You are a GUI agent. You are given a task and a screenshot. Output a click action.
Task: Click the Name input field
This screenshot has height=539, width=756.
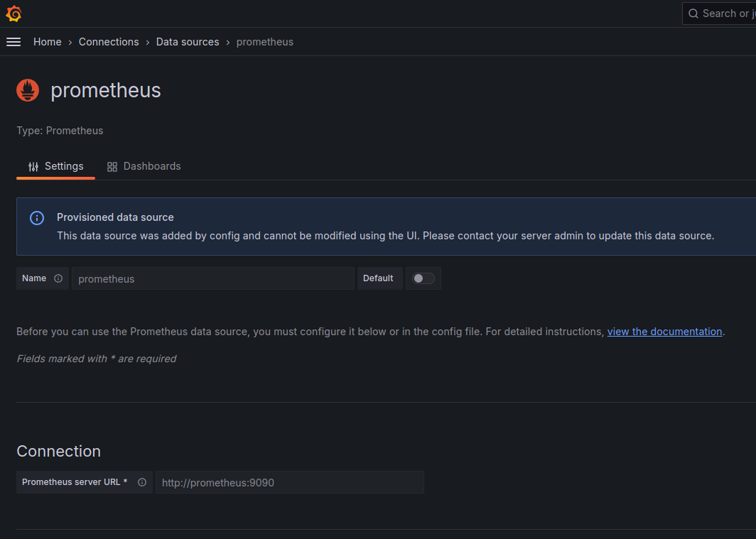click(x=212, y=278)
